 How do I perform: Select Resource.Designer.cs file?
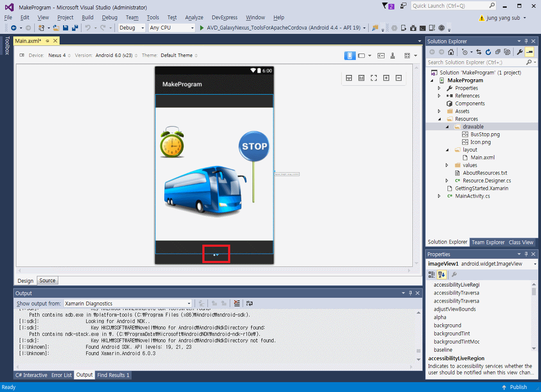click(x=487, y=181)
